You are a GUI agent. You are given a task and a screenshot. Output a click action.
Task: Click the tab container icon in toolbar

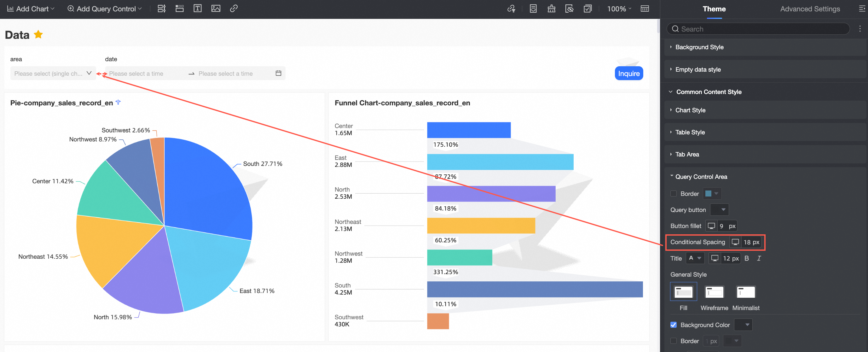(x=180, y=9)
